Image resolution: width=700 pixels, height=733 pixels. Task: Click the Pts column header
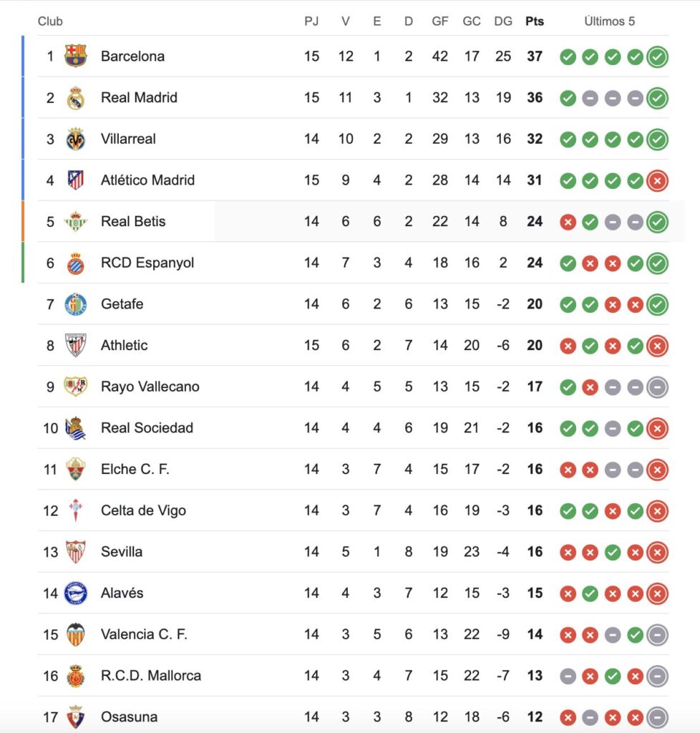click(534, 21)
